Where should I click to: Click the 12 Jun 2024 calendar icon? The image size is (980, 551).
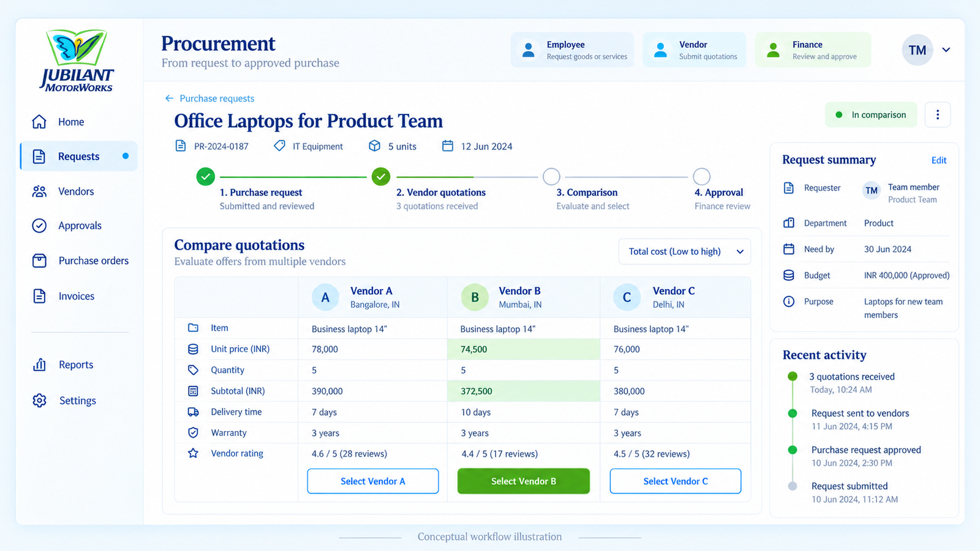(448, 146)
